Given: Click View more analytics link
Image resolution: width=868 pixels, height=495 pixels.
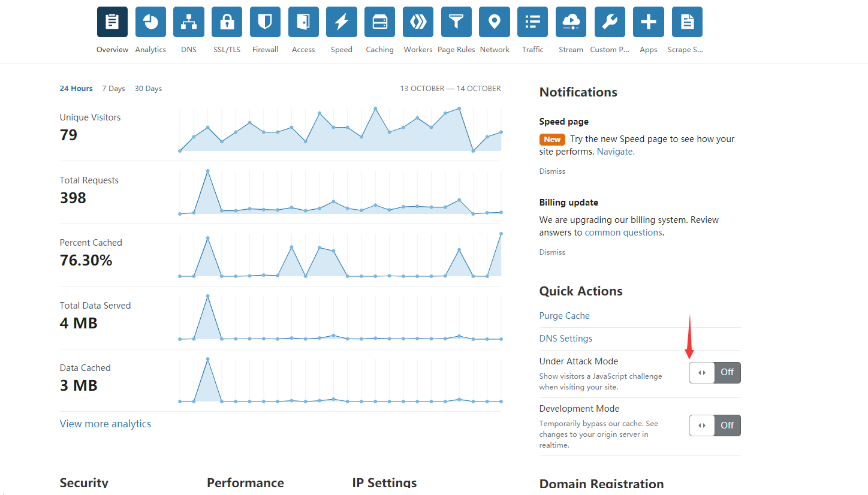Looking at the screenshot, I should (x=106, y=424).
